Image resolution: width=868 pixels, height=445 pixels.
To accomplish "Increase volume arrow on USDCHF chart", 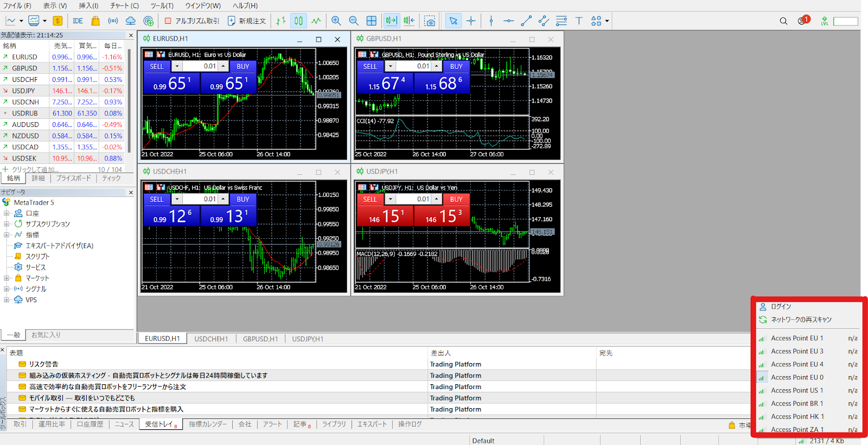I will pos(223,199).
